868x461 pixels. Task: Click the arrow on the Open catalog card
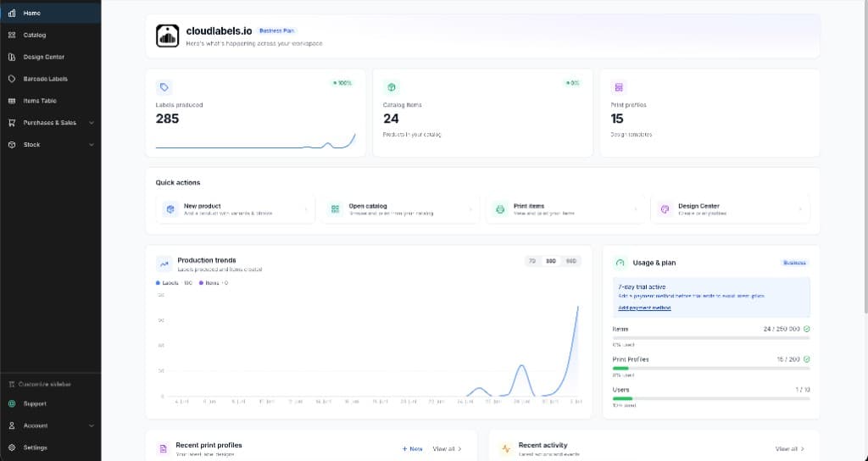tap(470, 209)
